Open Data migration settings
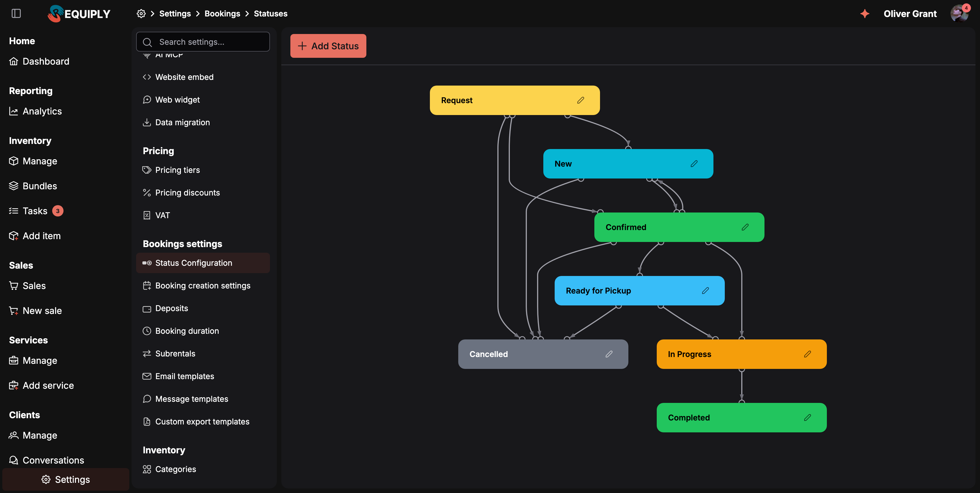 click(x=203, y=122)
